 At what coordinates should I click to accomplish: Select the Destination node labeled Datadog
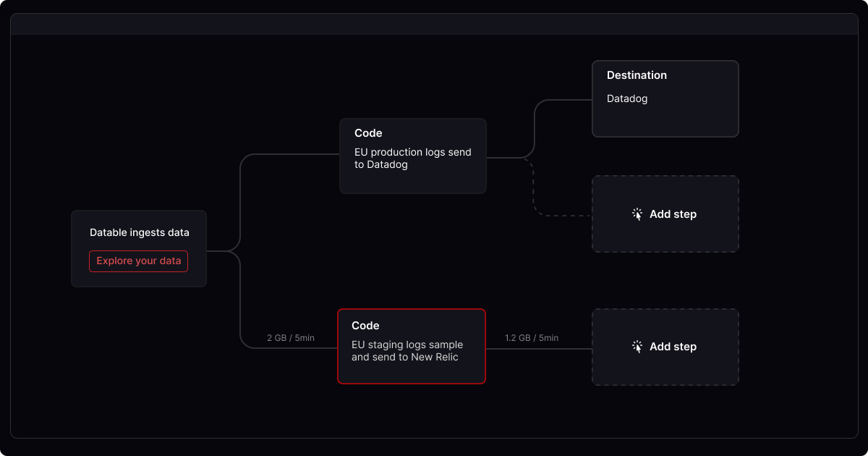(665, 98)
